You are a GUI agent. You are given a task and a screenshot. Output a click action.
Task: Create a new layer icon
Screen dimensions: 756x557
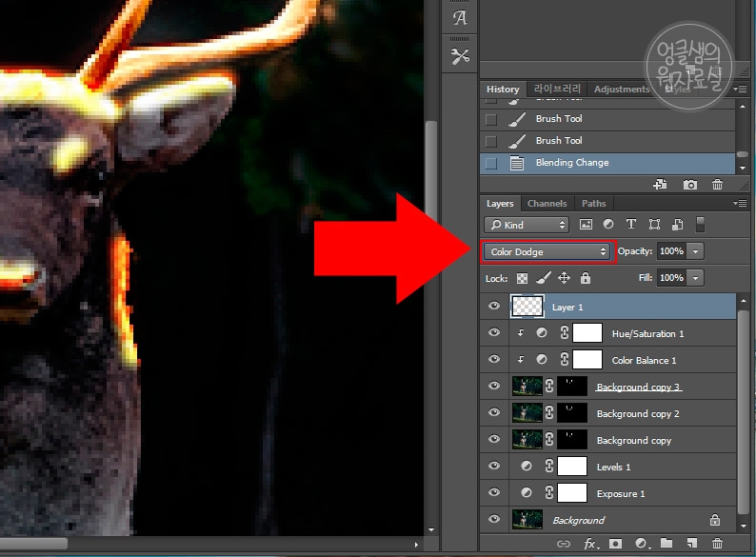click(692, 544)
